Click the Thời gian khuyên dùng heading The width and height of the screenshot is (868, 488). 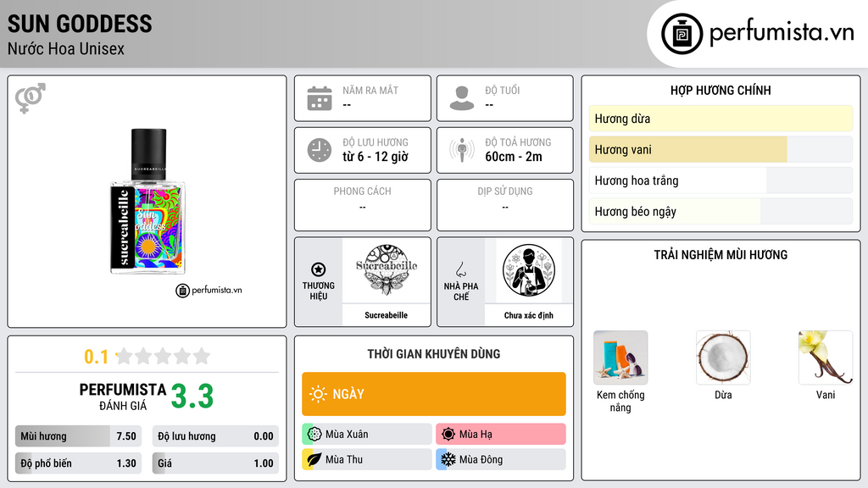(434, 353)
